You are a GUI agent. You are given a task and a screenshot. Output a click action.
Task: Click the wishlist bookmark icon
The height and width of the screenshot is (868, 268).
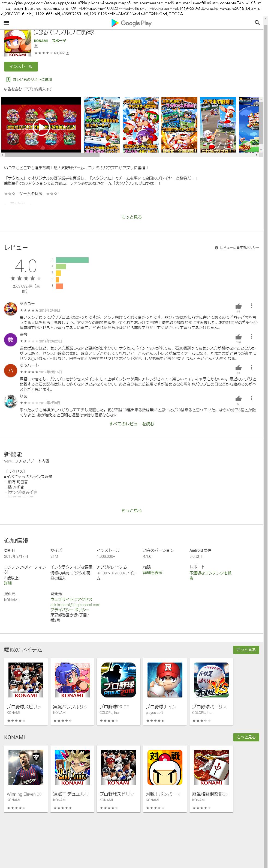pyautogui.click(x=8, y=79)
